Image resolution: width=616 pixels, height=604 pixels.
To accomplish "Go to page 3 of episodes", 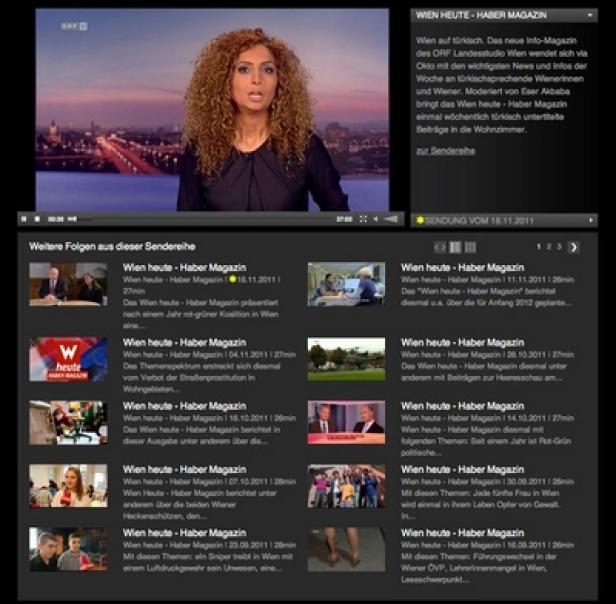I will pyautogui.click(x=559, y=247).
